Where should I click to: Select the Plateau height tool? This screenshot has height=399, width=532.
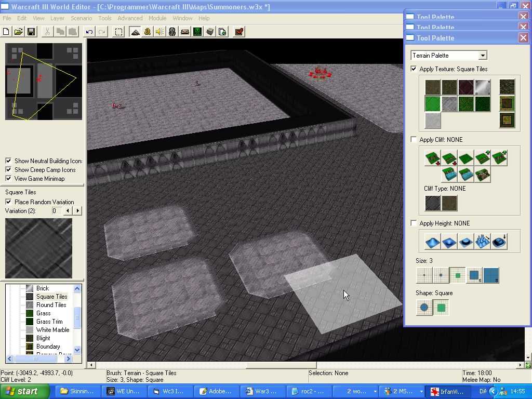[x=466, y=242]
